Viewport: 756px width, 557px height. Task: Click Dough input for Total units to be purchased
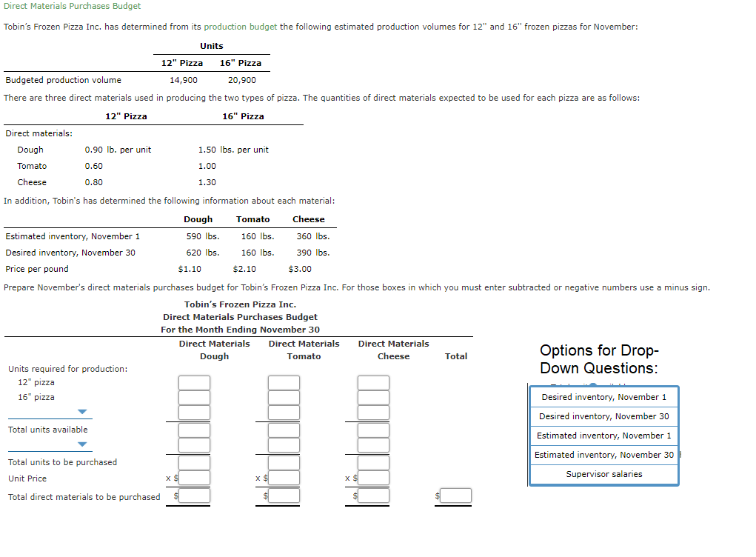194,463
